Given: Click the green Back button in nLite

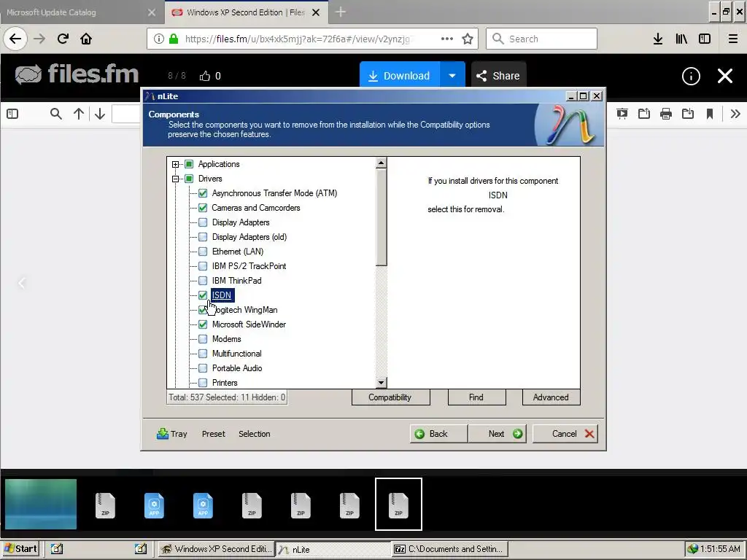Looking at the screenshot, I should [438, 434].
